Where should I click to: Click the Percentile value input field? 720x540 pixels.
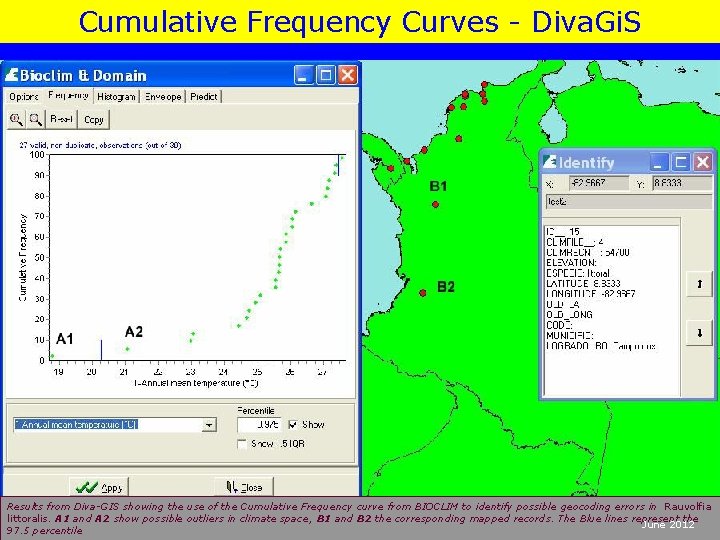(259, 425)
